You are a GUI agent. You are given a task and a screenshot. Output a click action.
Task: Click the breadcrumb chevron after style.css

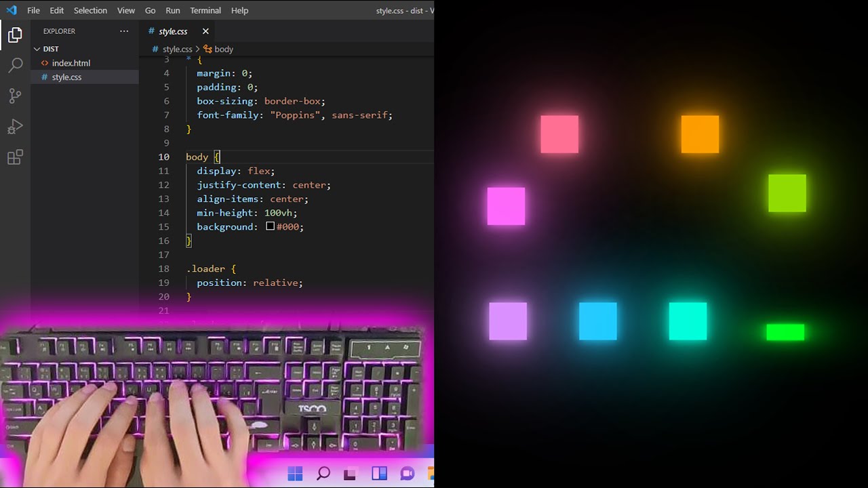198,49
